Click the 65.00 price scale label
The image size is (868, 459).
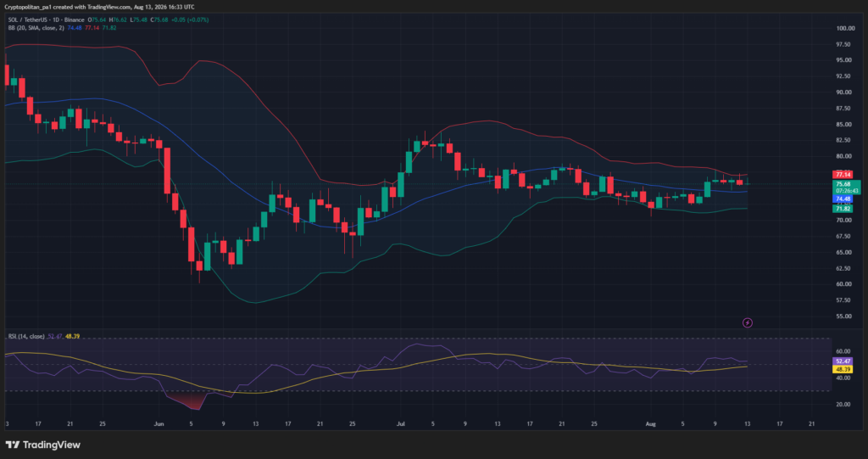click(x=843, y=253)
